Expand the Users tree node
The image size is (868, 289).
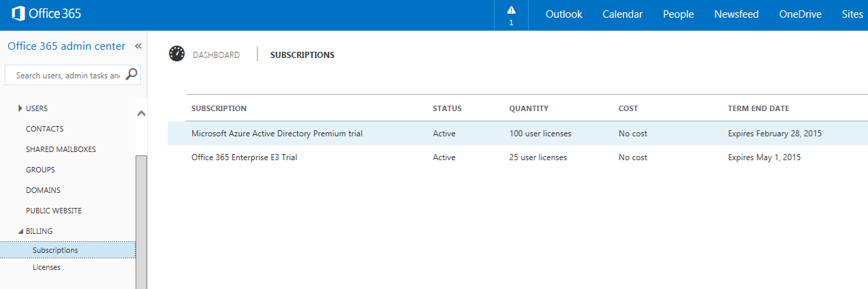20,108
